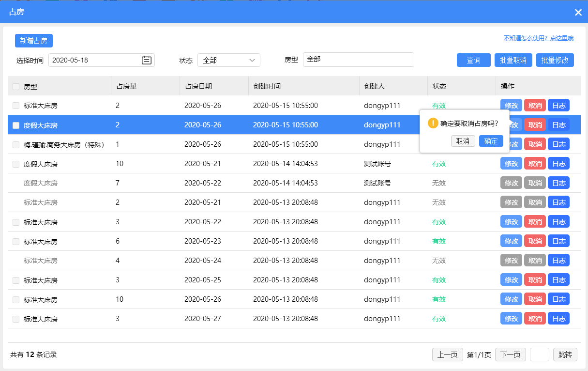Open 日志 in the highlighted 度假大床房 row
Viewport: 588px width, 371px height.
558,124
